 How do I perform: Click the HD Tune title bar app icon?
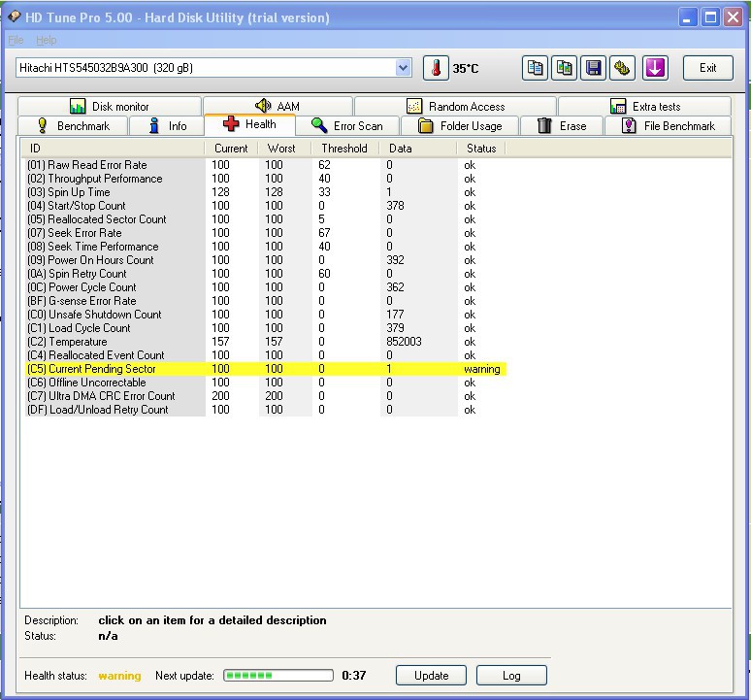[14, 17]
